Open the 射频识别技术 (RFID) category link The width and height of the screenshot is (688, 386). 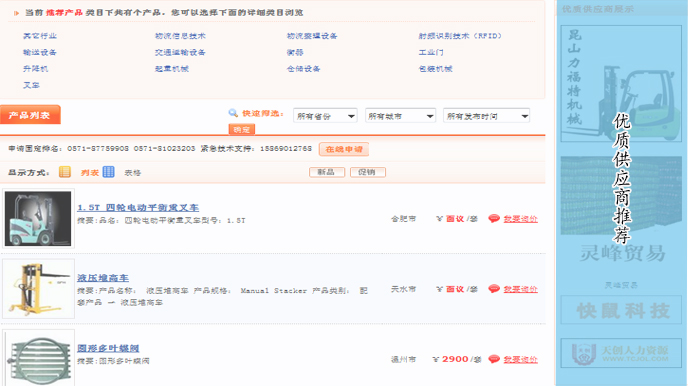pyautogui.click(x=460, y=36)
